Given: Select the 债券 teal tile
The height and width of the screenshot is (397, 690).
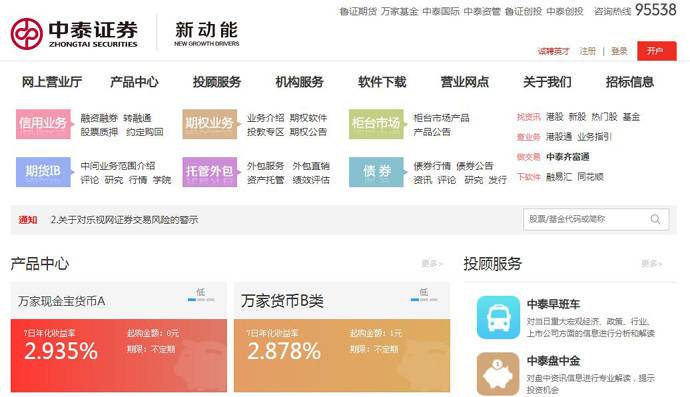Looking at the screenshot, I should (x=376, y=172).
